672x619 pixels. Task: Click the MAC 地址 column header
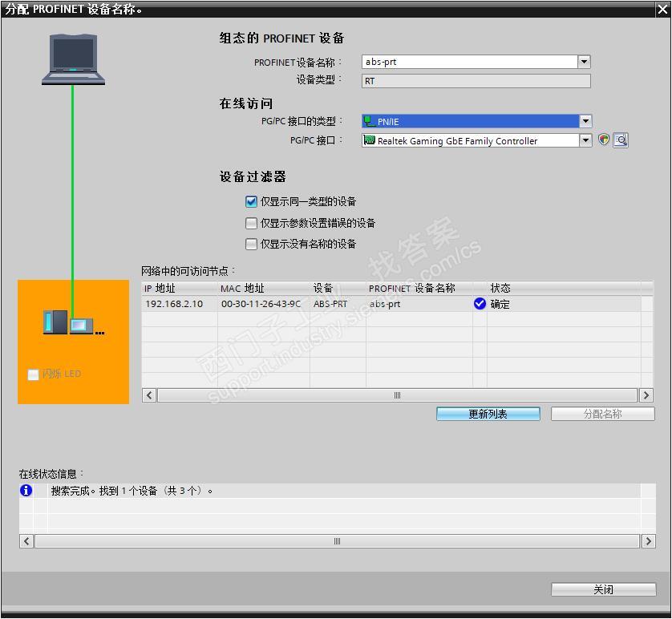coord(264,289)
